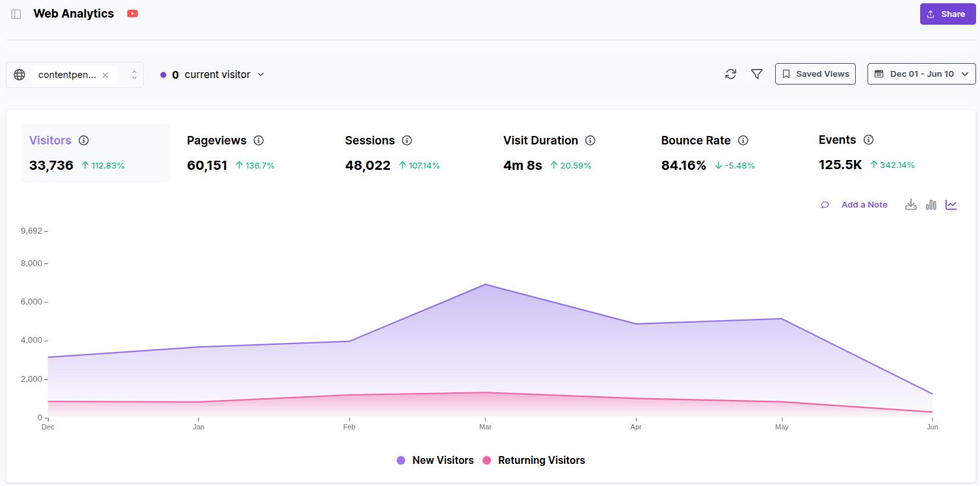Click the 20.59% duration change
Screen dimensions: 980x486
point(571,166)
